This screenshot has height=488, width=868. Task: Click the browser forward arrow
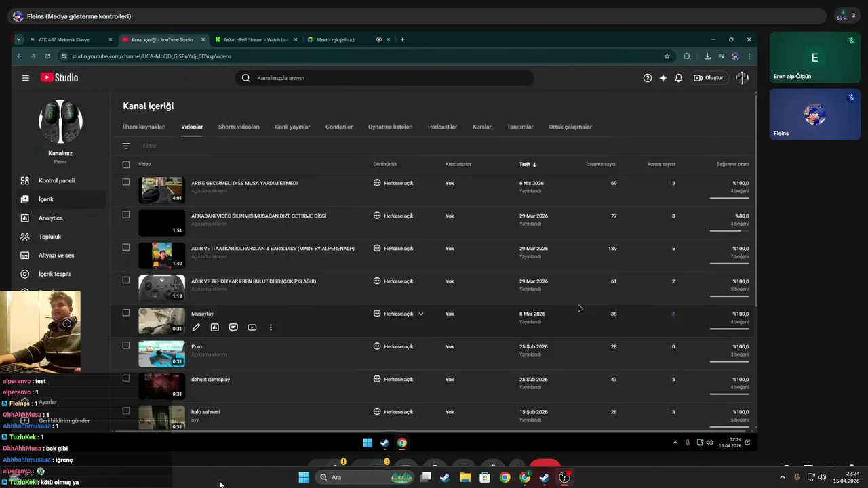click(33, 56)
